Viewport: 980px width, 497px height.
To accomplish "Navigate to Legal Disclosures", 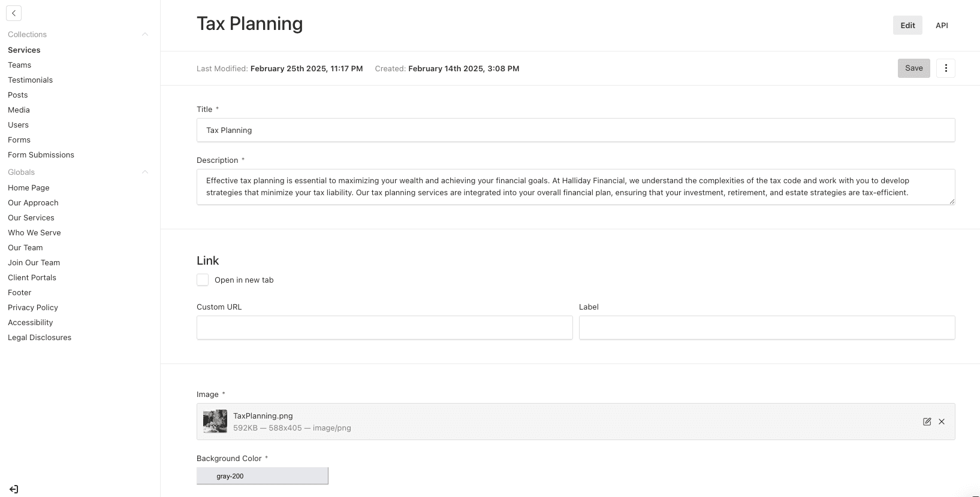I will click(40, 337).
